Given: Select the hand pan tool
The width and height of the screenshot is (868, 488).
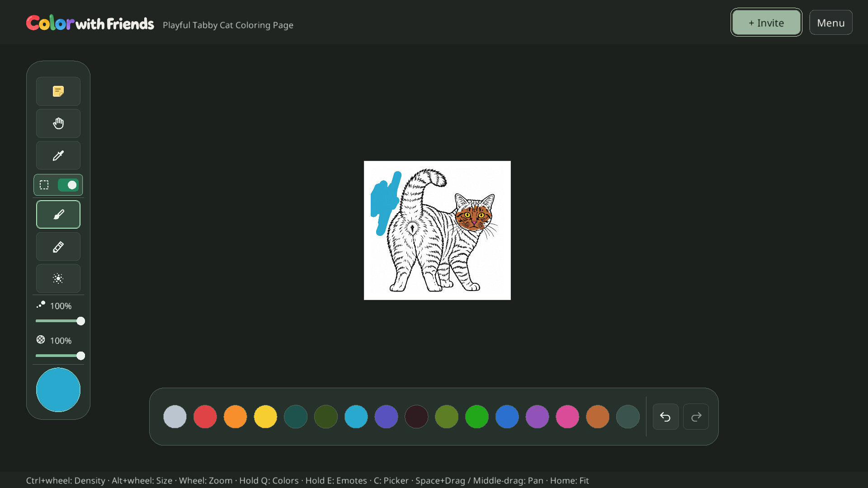Looking at the screenshot, I should pos(58,123).
